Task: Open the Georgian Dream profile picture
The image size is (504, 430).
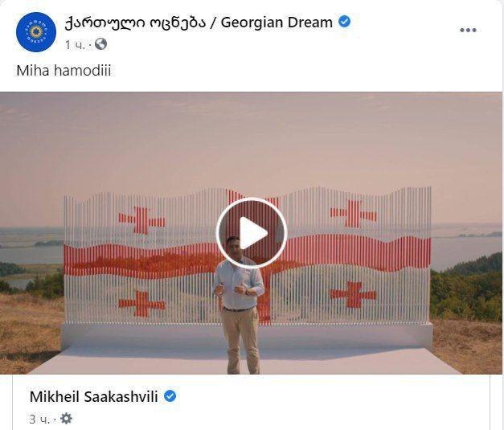Action: click(x=36, y=32)
